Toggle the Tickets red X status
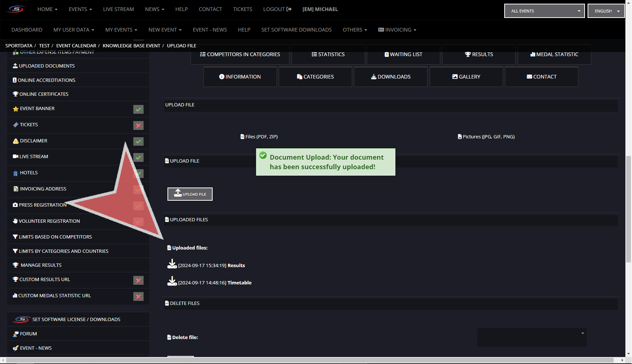The width and height of the screenshot is (632, 364). pyautogui.click(x=138, y=125)
